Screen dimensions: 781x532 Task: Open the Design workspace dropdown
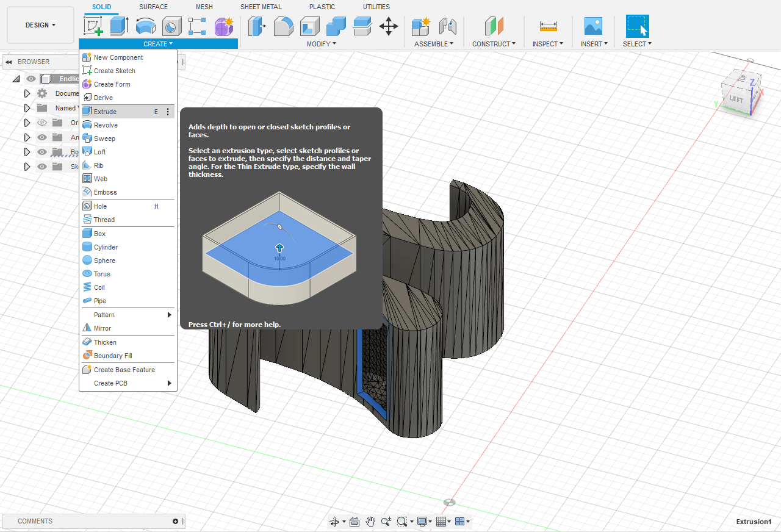[40, 25]
